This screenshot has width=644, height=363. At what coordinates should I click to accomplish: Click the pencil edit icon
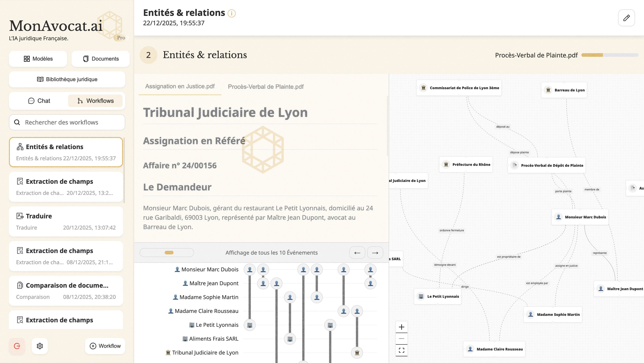coord(626,18)
